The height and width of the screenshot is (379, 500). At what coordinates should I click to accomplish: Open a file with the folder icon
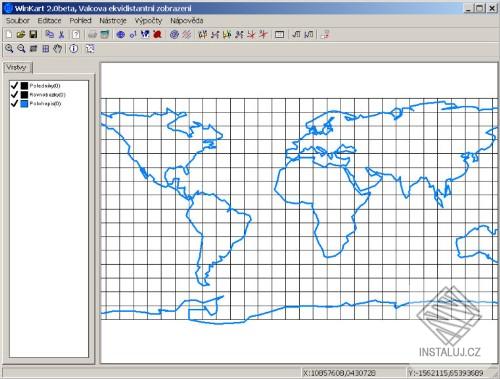point(21,34)
